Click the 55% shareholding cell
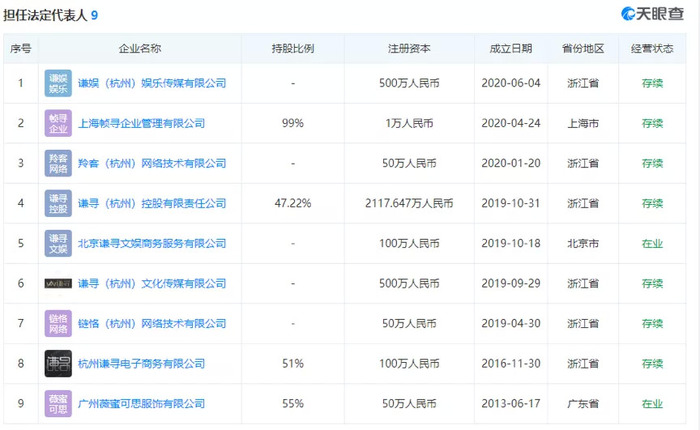 coord(293,404)
